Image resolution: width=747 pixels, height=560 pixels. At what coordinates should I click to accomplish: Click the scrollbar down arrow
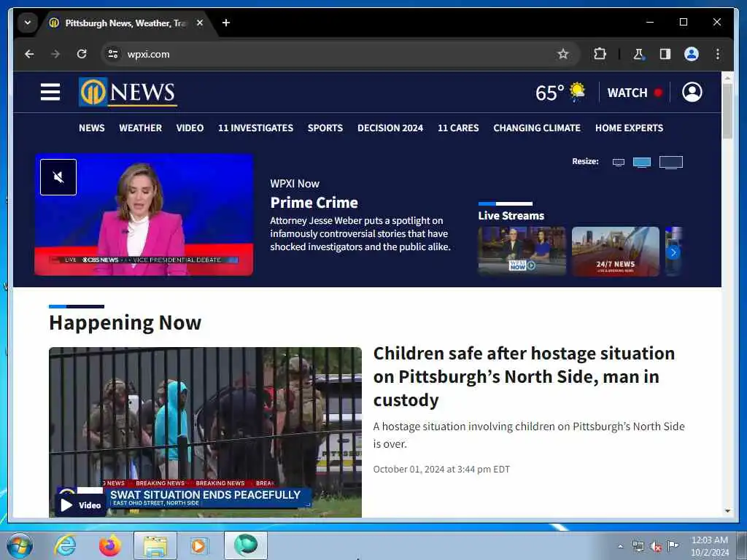pyautogui.click(x=727, y=511)
